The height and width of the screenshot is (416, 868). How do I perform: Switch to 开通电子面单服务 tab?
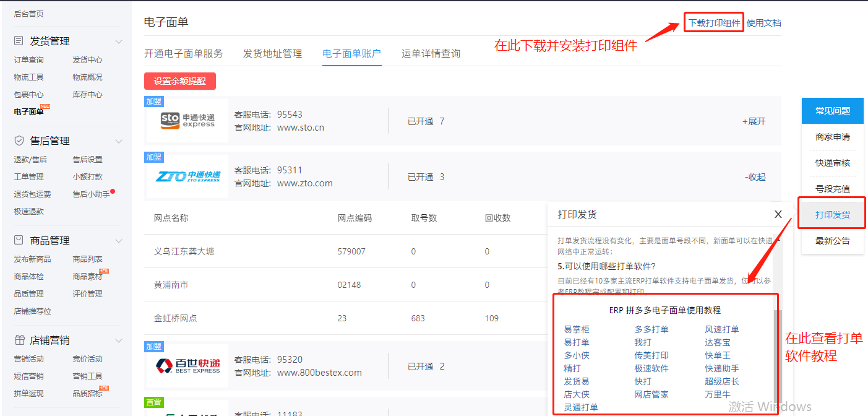[183, 54]
